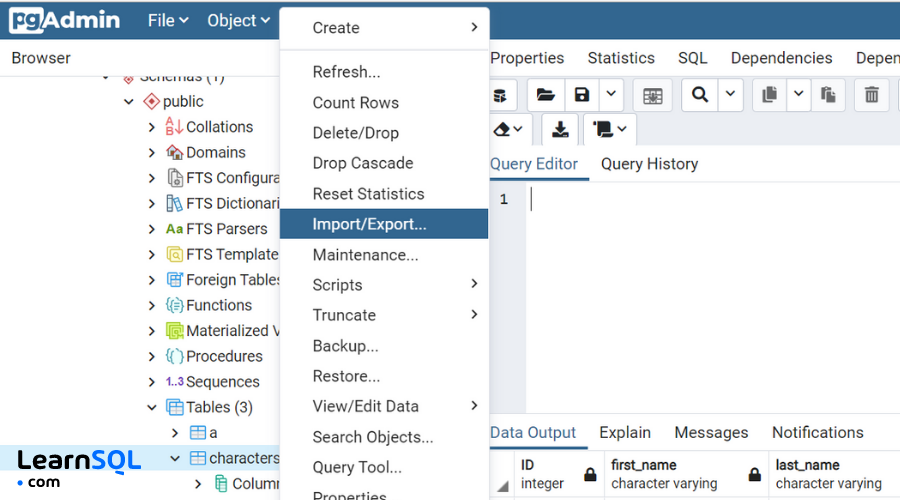Expand the Procedures tree node

coord(152,356)
